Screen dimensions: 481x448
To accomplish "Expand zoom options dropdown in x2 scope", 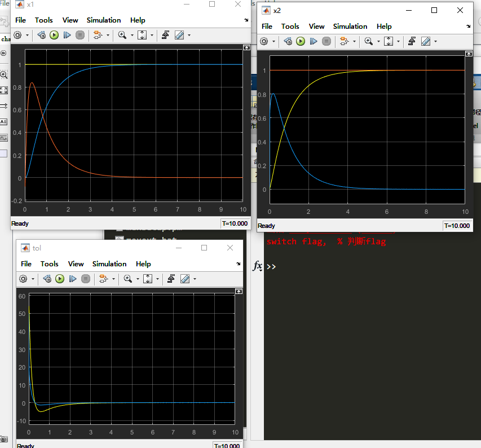I will point(378,41).
